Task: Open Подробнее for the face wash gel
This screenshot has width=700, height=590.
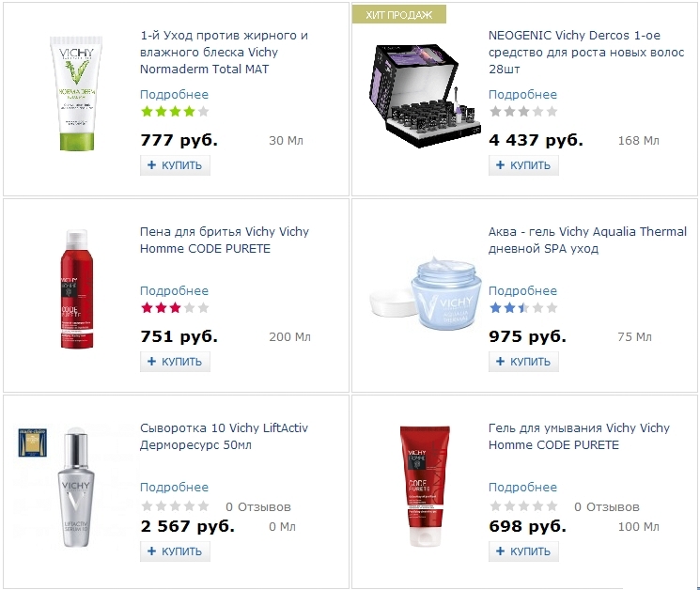Action: 522,487
